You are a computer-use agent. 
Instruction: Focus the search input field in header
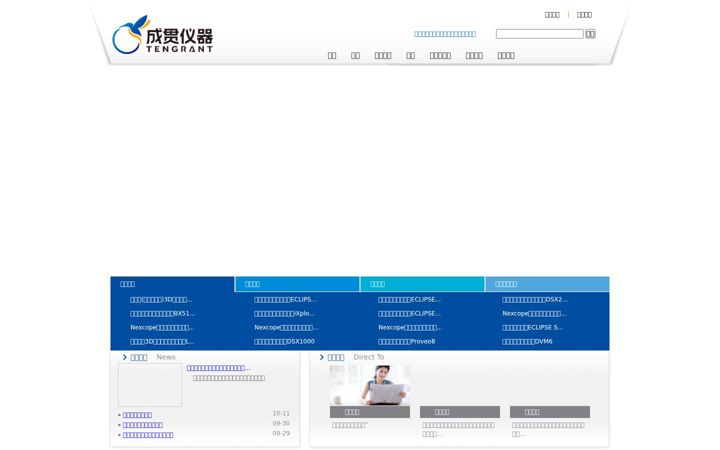coord(539,34)
